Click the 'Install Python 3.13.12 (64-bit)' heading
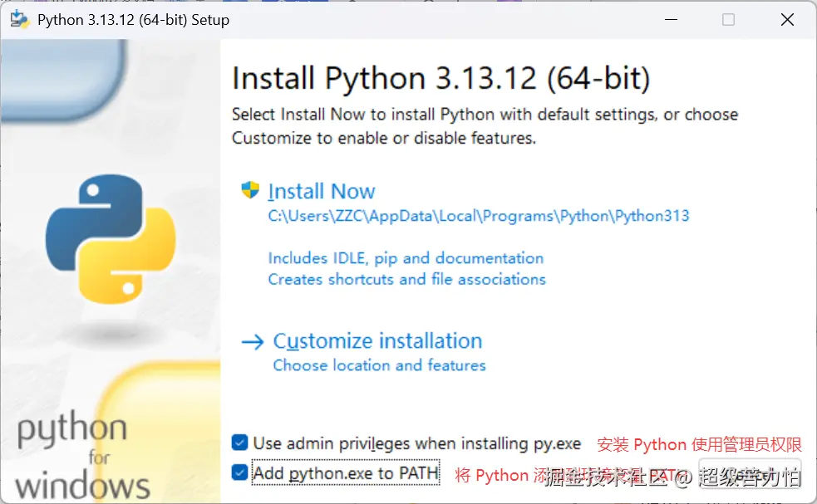817x504 pixels. tap(440, 79)
